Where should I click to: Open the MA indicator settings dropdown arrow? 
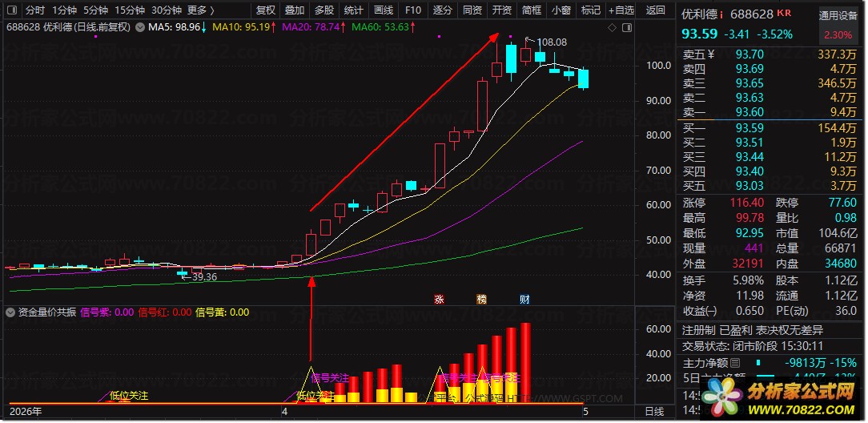[x=139, y=26]
